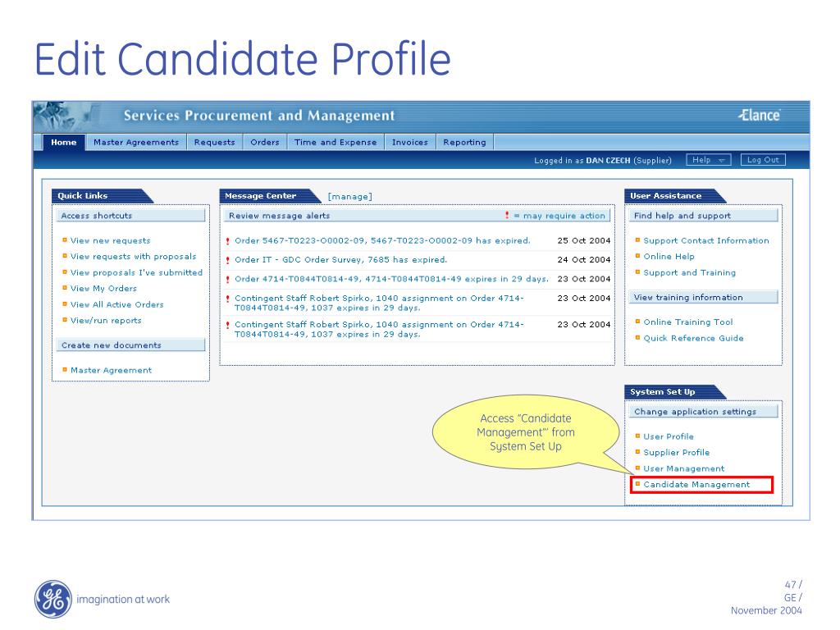The width and height of the screenshot is (840, 630).
Task: Select the Time and Expense tab
Action: click(x=335, y=141)
